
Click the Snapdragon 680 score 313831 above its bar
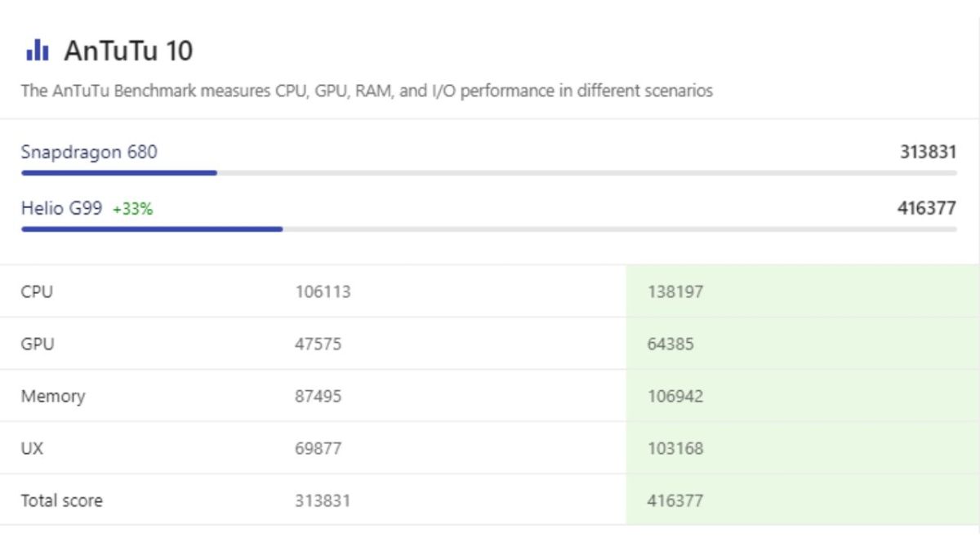click(928, 152)
